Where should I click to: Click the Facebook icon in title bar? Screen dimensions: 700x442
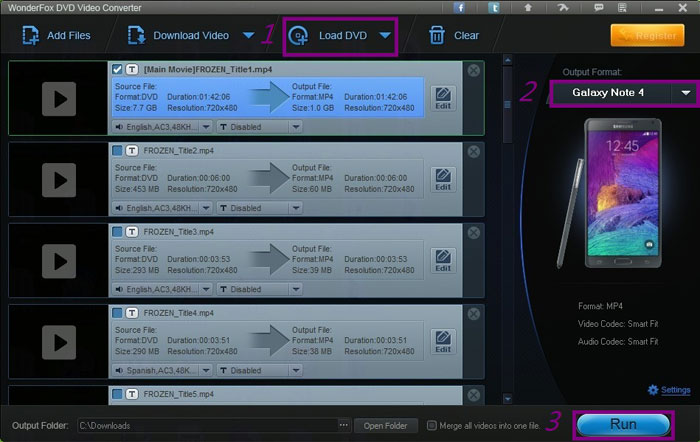459,8
